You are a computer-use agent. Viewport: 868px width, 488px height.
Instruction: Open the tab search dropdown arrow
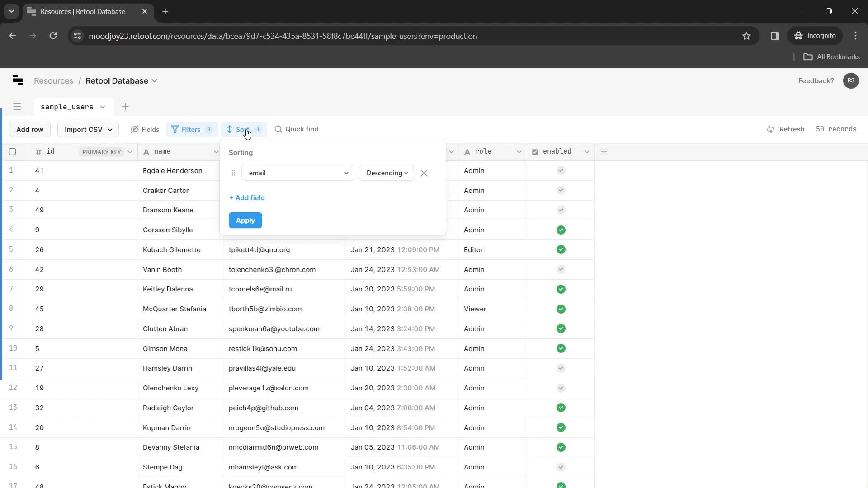[11, 11]
